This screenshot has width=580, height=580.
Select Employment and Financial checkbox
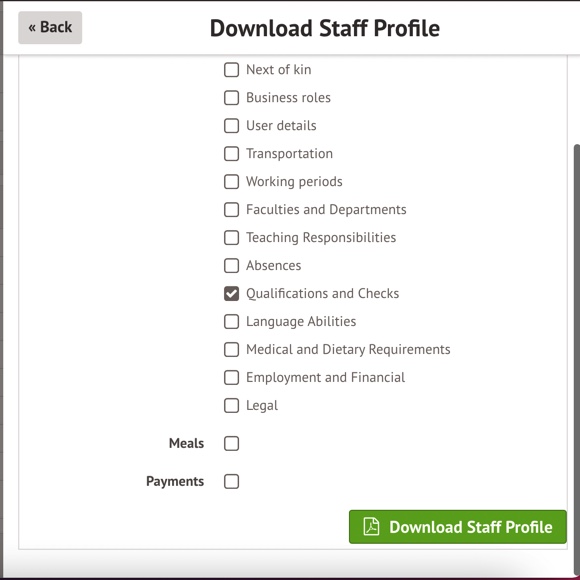coord(232,377)
